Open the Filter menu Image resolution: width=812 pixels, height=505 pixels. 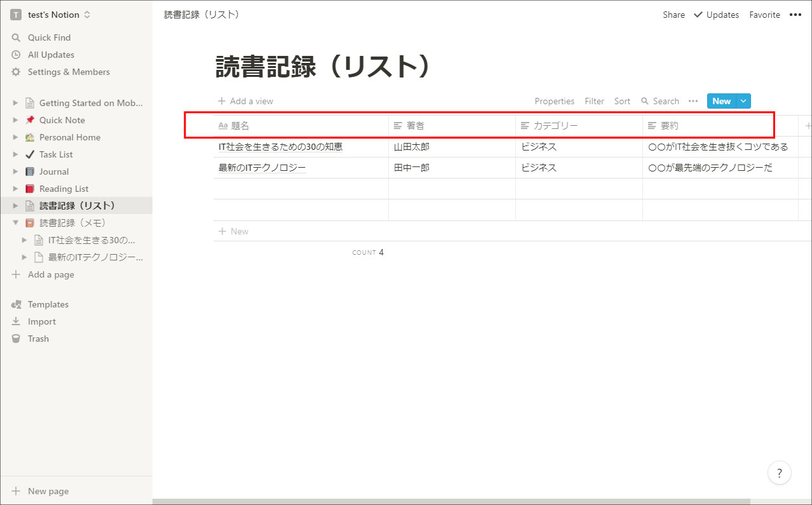pyautogui.click(x=594, y=101)
